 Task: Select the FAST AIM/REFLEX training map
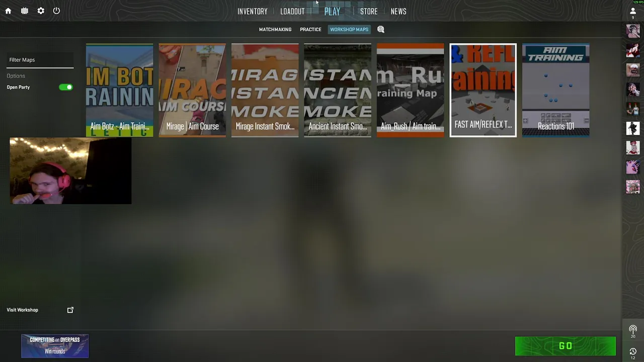[483, 90]
